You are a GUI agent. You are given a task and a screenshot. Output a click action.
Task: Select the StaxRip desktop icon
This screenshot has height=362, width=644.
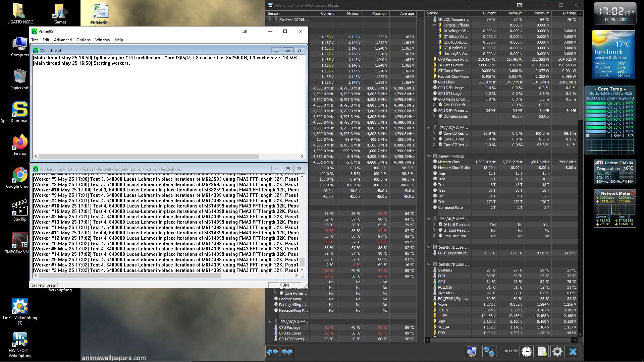tap(20, 210)
